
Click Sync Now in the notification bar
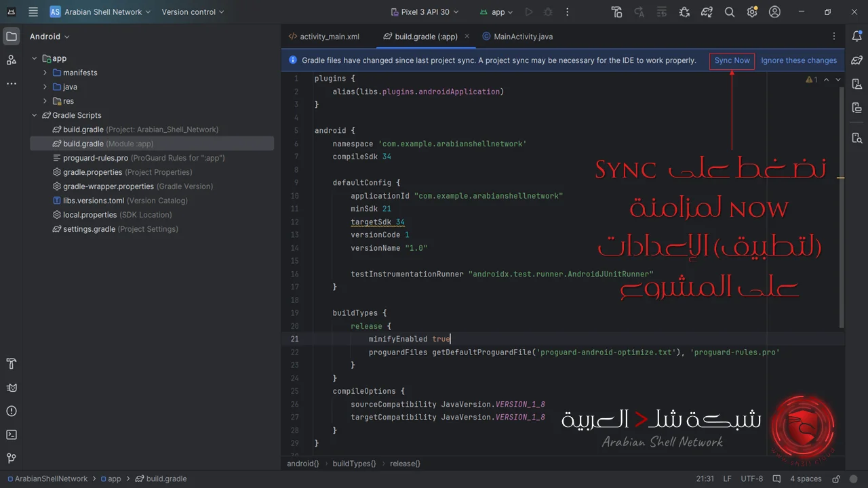pyautogui.click(x=732, y=60)
